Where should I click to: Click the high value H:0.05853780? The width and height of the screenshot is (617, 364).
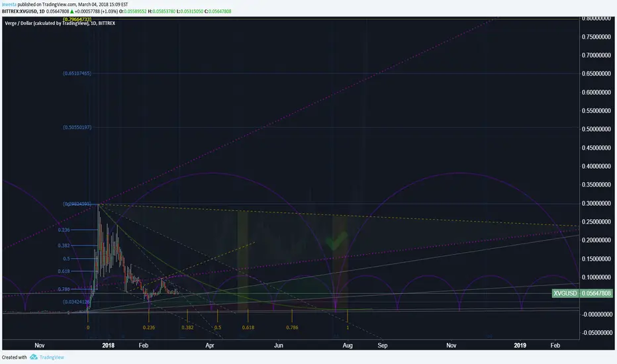coord(162,11)
